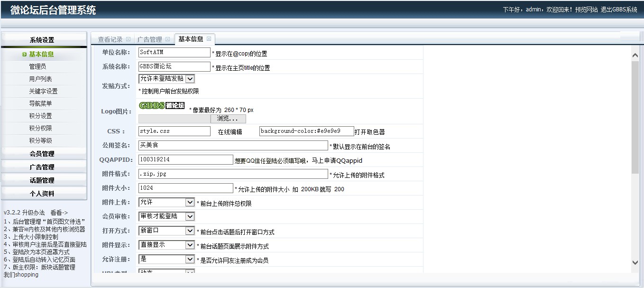Expand the 打开方式 dropdown
Screen dimensions: 644x288
click(x=166, y=231)
